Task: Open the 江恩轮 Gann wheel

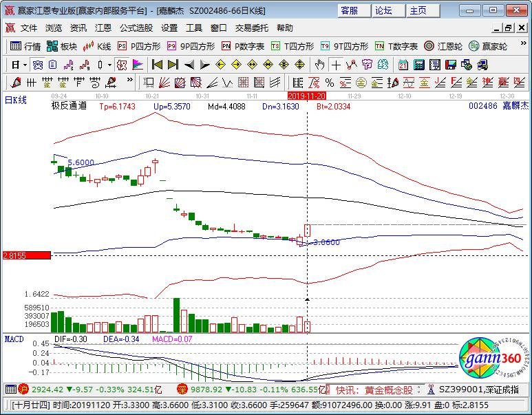Action: (443, 46)
